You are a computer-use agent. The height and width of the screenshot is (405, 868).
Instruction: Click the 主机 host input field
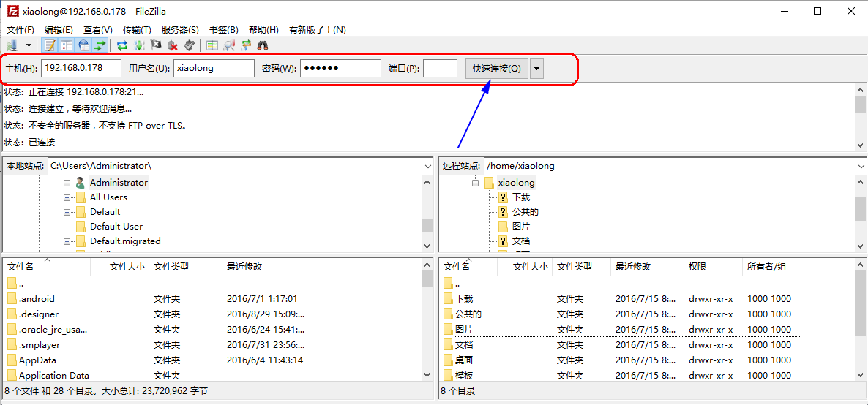coord(81,69)
